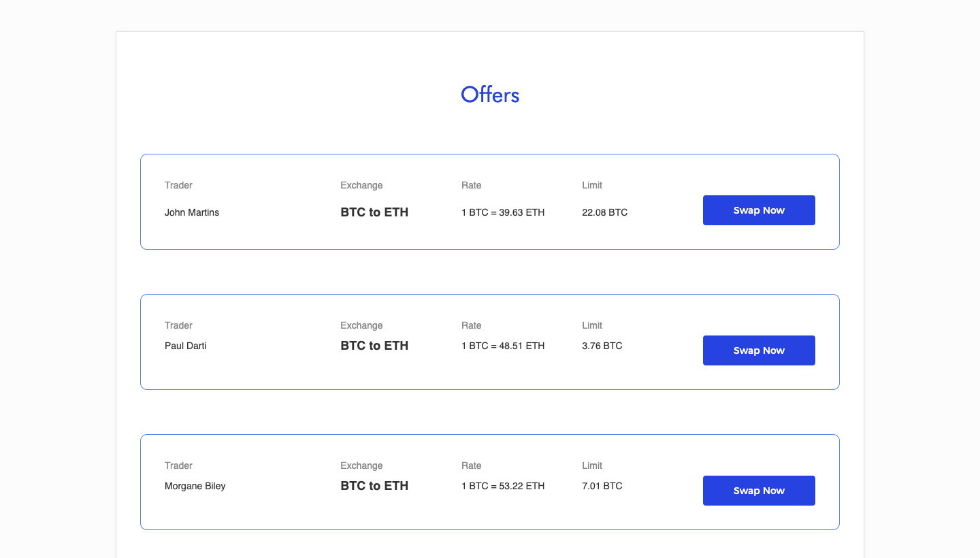Click Rate label in third offer card
Image resolution: width=980 pixels, height=558 pixels.
471,465
